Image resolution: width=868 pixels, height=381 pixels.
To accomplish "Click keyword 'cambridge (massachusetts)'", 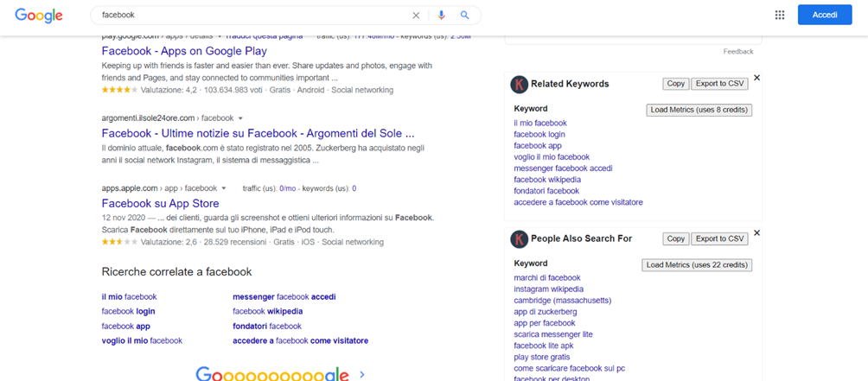I will click(563, 301).
